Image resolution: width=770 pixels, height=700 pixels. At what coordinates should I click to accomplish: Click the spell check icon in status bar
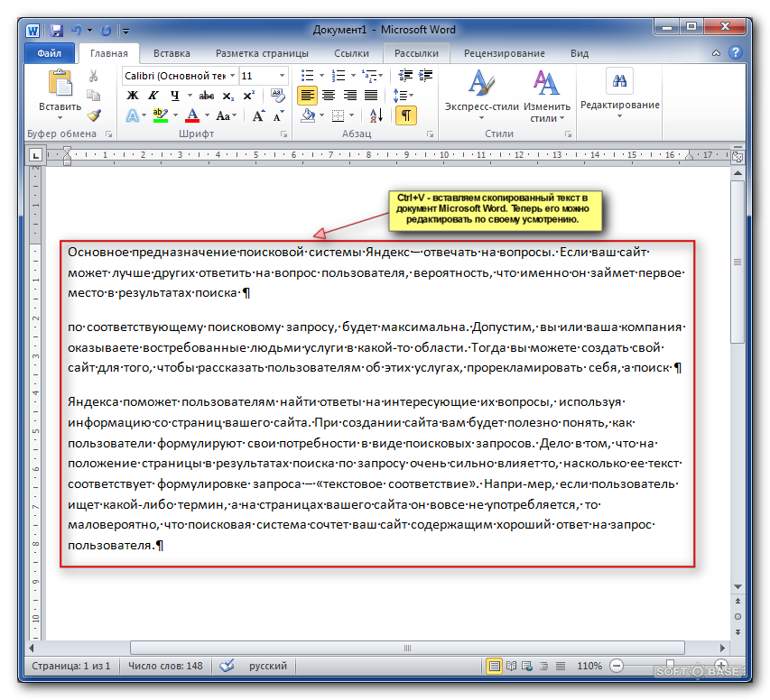227,666
